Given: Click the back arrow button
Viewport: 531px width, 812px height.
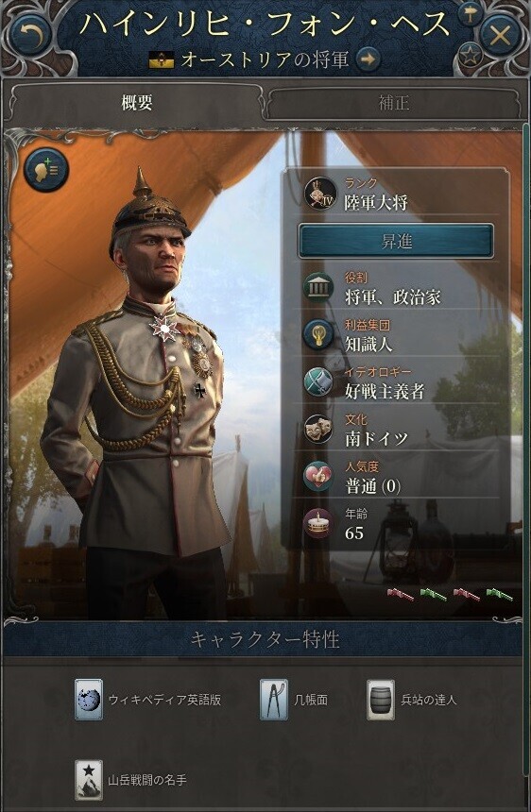Looking at the screenshot, I should tap(29, 36).
